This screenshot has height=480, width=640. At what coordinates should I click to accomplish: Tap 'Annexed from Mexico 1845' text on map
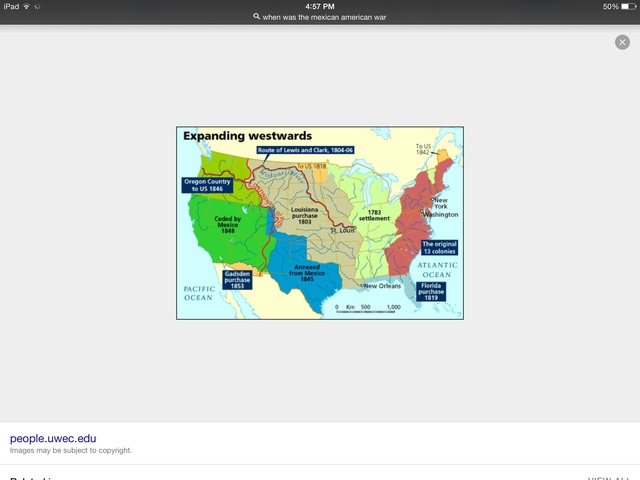(x=307, y=273)
